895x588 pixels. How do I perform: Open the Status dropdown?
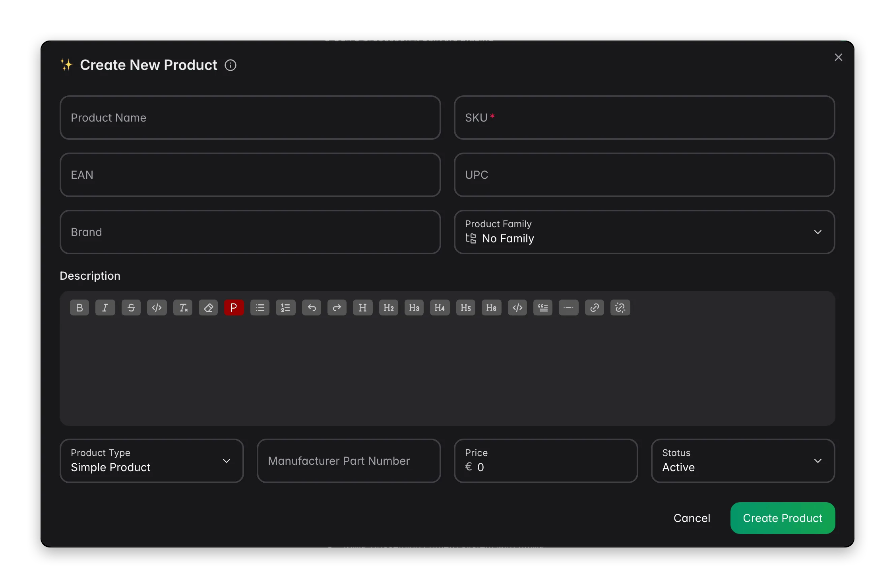coord(743,461)
